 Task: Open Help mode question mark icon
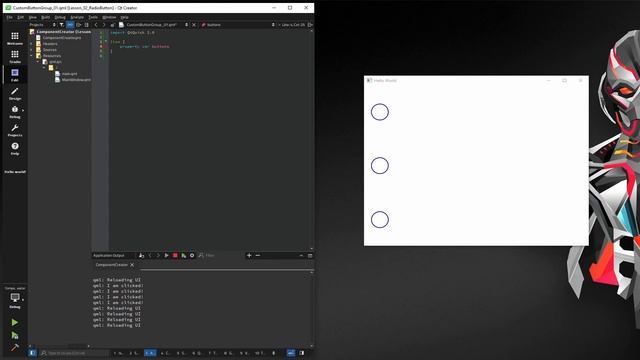coord(15,149)
